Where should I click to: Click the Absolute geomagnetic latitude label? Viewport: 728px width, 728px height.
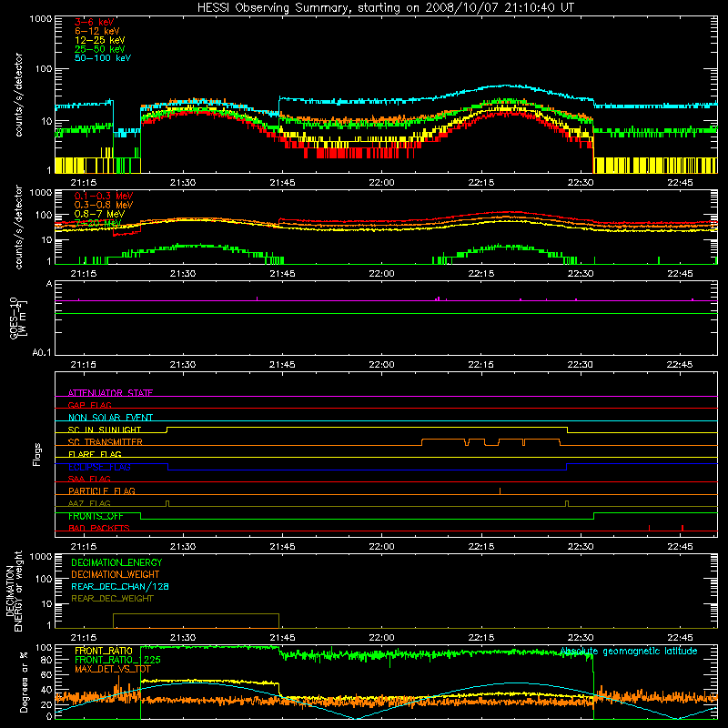(629, 652)
